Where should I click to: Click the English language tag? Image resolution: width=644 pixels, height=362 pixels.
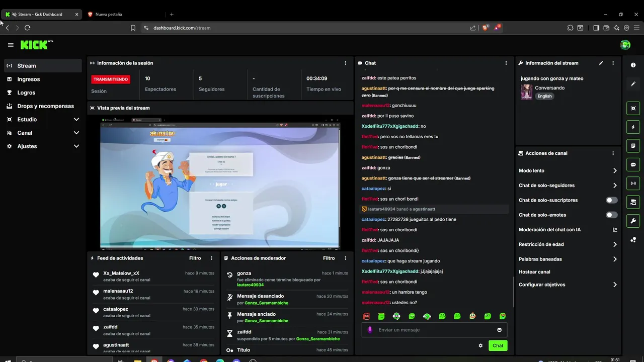pos(544,96)
